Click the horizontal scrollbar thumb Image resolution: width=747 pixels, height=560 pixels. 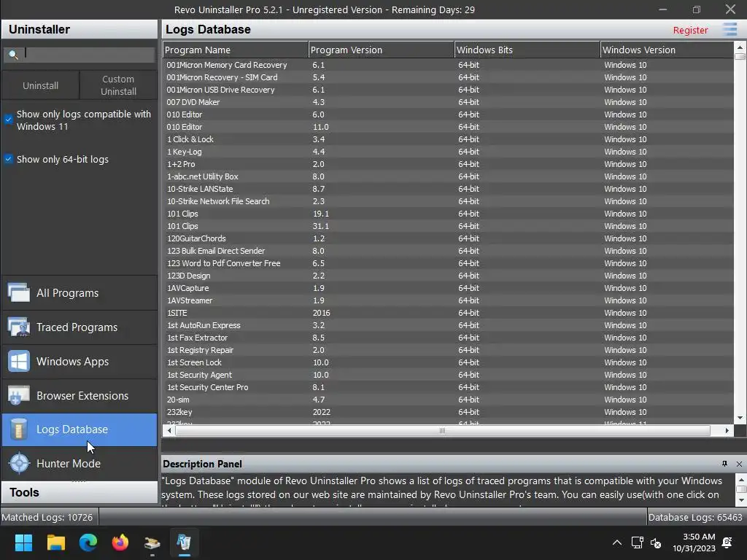(x=443, y=430)
